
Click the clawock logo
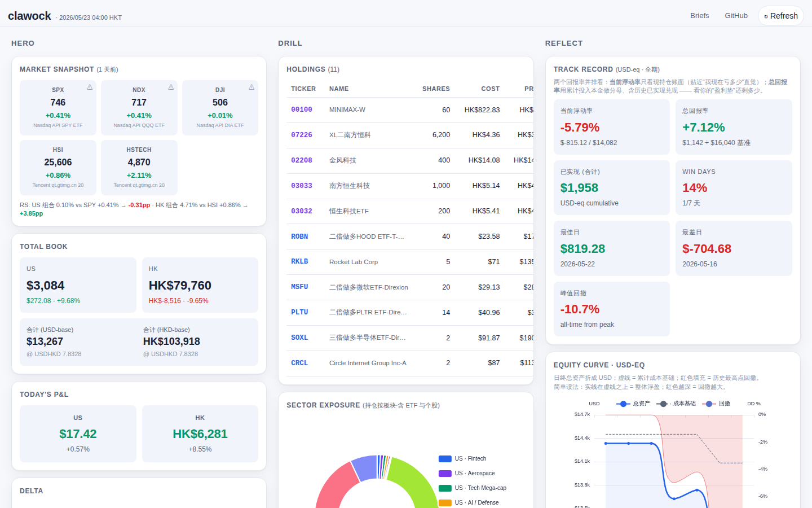29,16
